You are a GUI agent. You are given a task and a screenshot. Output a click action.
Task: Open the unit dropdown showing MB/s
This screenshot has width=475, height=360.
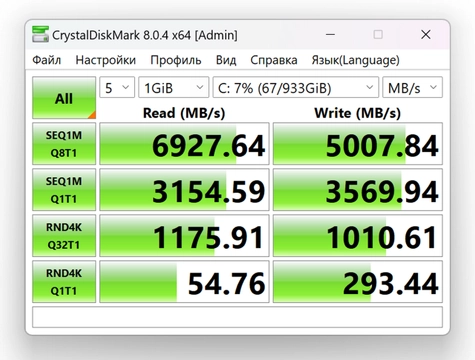coord(412,88)
